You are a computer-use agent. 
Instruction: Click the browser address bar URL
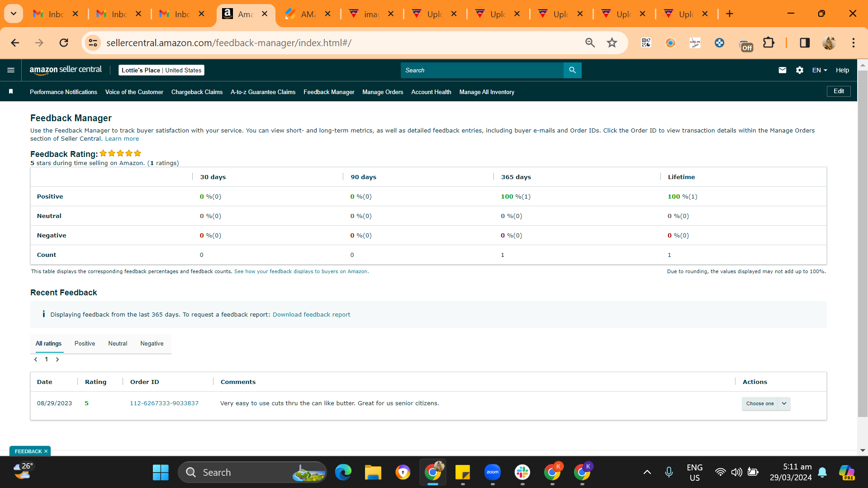pos(229,43)
